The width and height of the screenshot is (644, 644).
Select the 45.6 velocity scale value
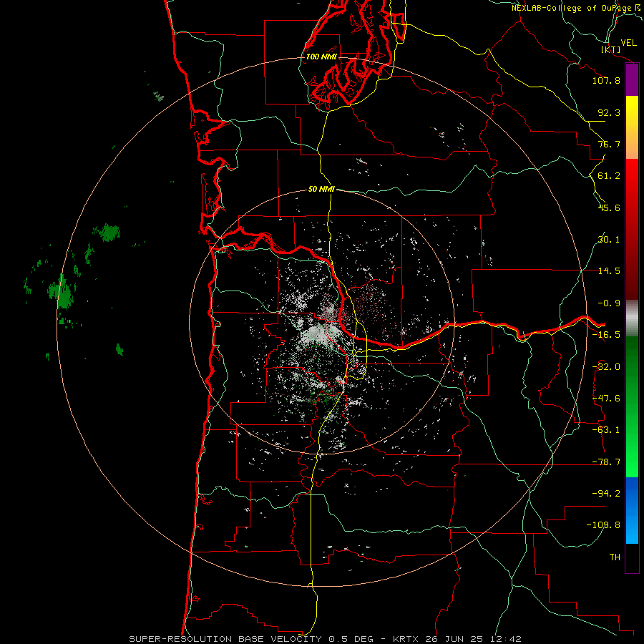pyautogui.click(x=609, y=208)
